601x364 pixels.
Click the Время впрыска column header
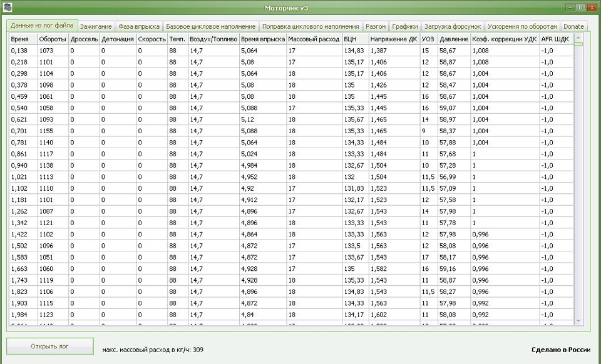pyautogui.click(x=263, y=39)
